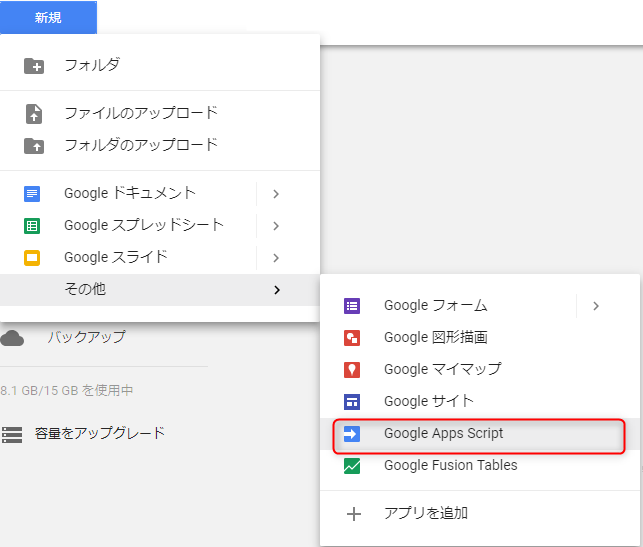
Task: Click the purple Google Forms icon
Action: pos(352,306)
